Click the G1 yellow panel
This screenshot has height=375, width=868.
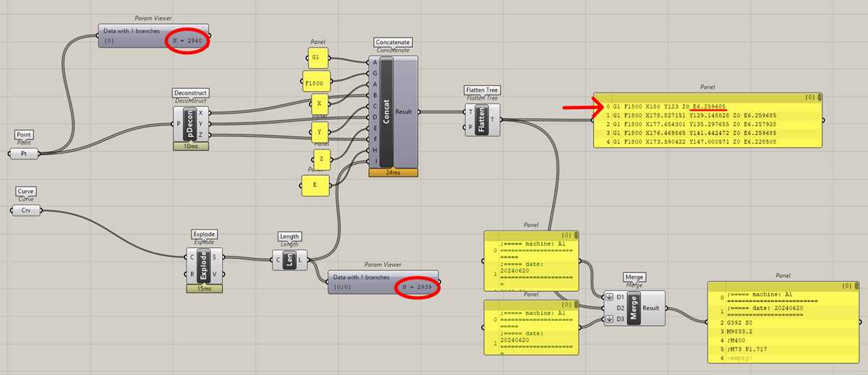point(317,56)
